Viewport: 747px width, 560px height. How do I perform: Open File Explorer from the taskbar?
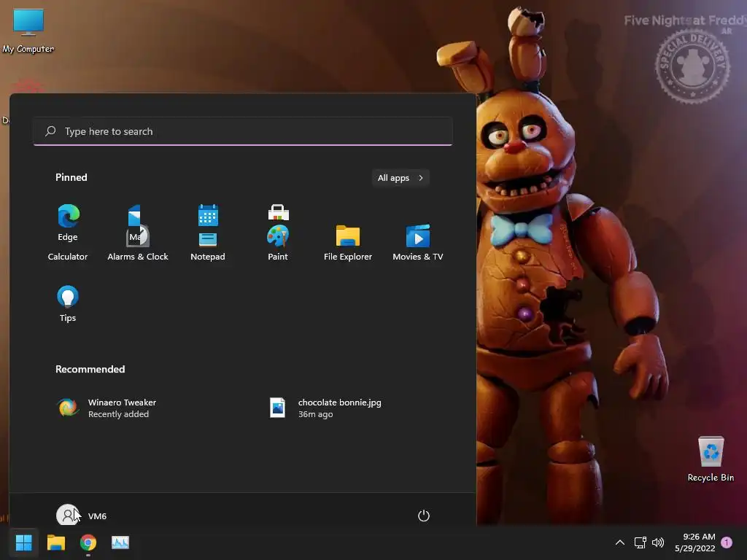[x=56, y=542]
